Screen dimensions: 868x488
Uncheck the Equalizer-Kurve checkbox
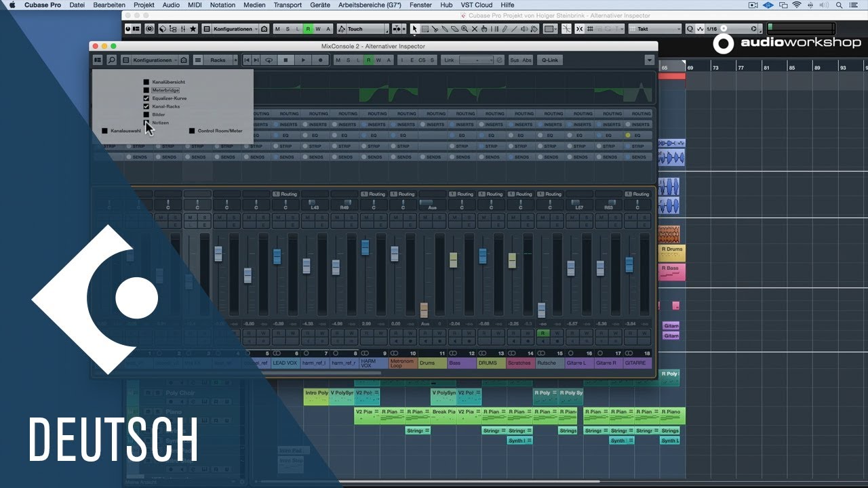click(146, 98)
